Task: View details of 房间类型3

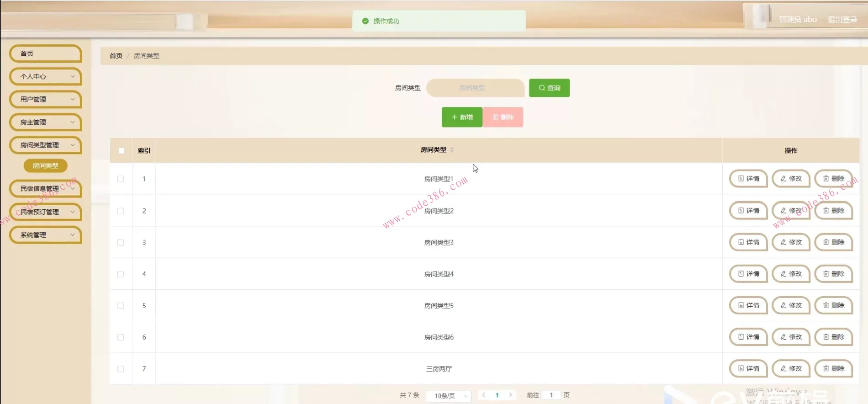Action: tap(748, 242)
